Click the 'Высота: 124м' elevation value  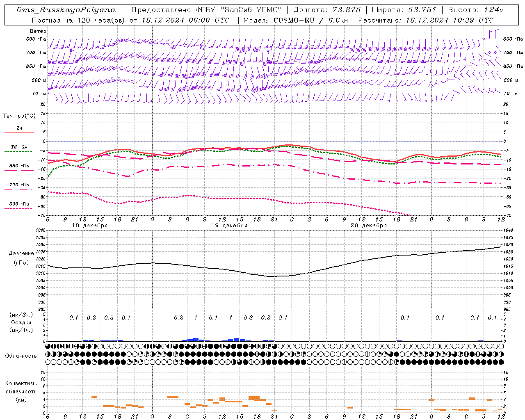pyautogui.click(x=476, y=10)
